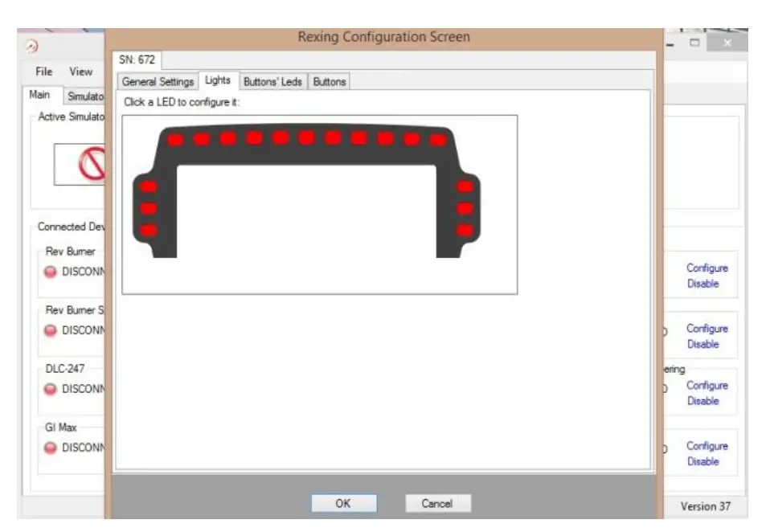This screenshot has width=762, height=532.
Task: Click the topmost Configure link in background window
Action: (x=707, y=268)
